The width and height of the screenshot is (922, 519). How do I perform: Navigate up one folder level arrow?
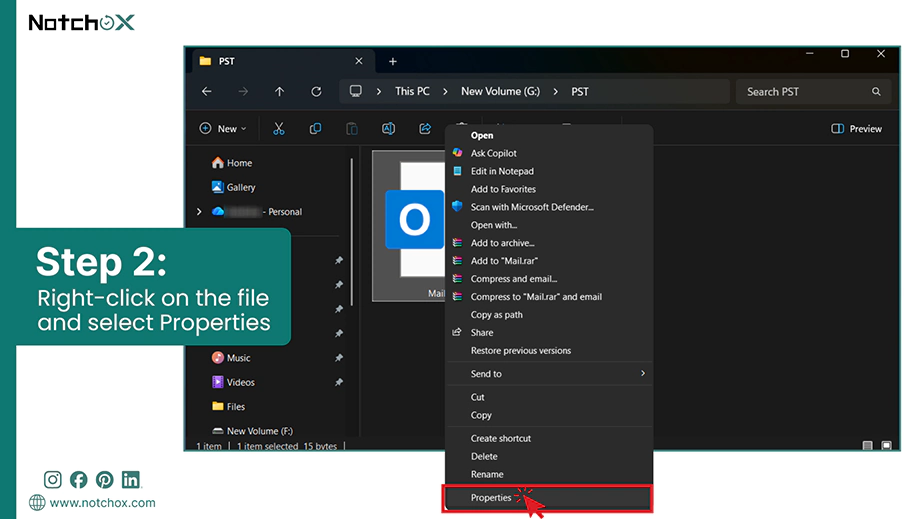279,92
